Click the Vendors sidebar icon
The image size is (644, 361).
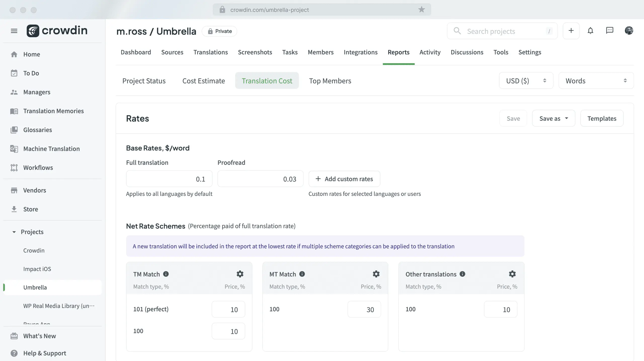[14, 190]
